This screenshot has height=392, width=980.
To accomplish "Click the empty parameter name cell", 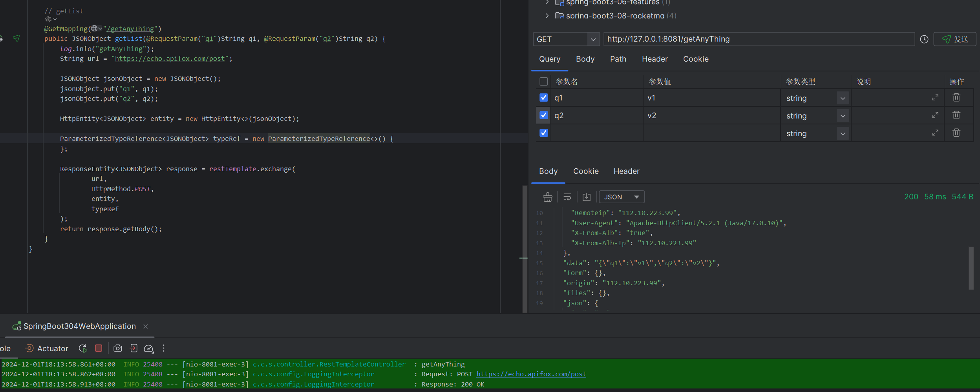I will [x=597, y=133].
